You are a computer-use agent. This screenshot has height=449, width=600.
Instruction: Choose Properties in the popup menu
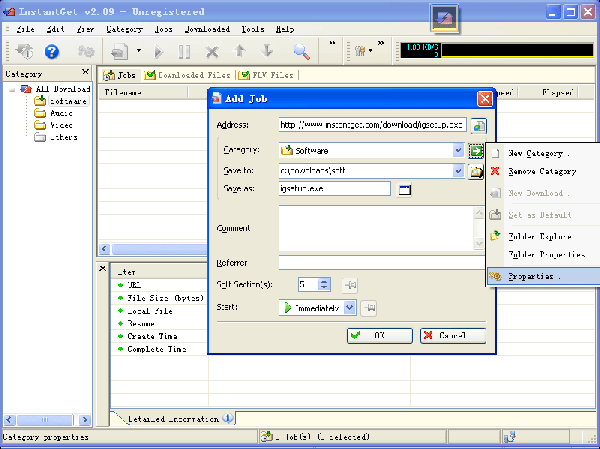coord(535,276)
